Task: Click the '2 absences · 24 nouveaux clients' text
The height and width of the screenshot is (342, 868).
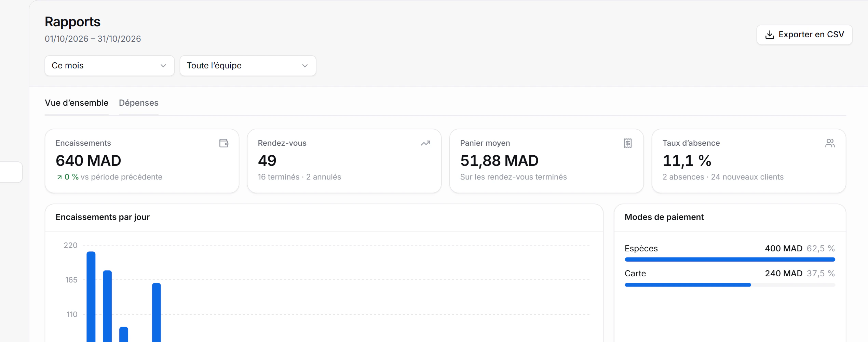Action: click(x=723, y=177)
